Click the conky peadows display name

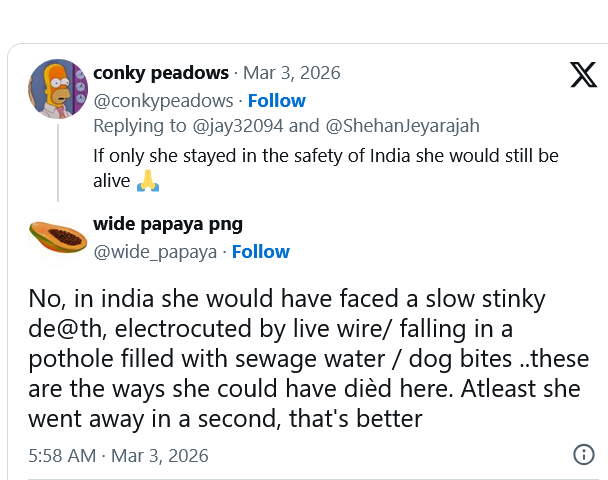coord(161,73)
